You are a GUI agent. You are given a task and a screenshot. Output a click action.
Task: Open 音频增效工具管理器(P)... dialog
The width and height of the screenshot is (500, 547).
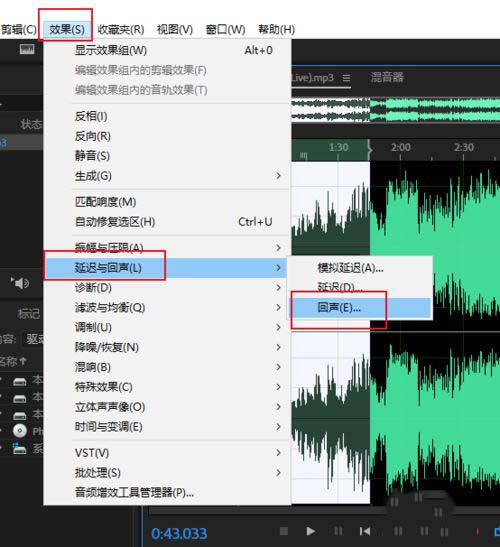click(167, 493)
